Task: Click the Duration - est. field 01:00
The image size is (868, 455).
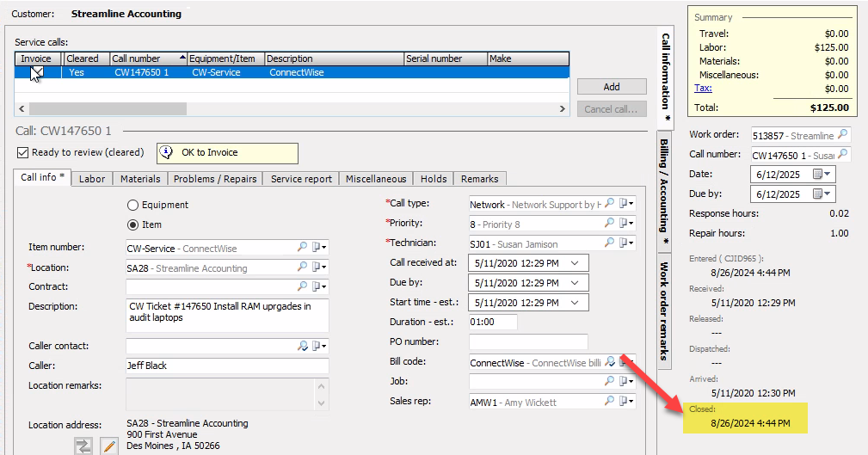Action: coord(493,323)
